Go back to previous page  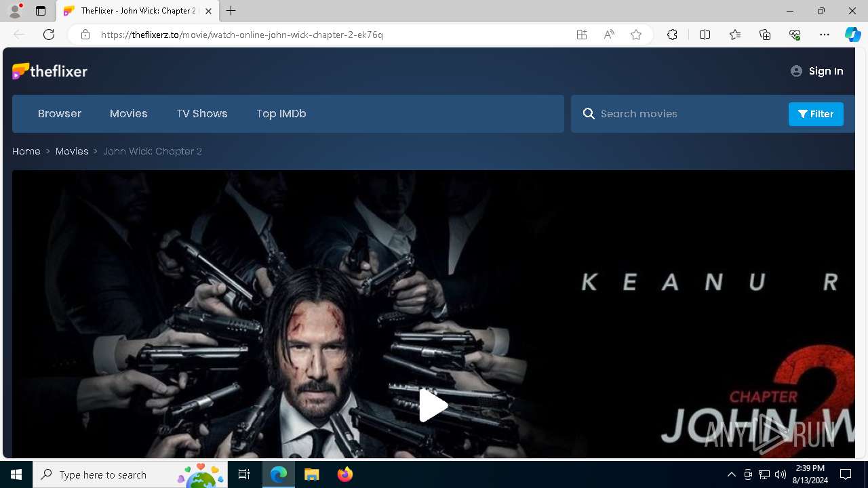[x=19, y=35]
